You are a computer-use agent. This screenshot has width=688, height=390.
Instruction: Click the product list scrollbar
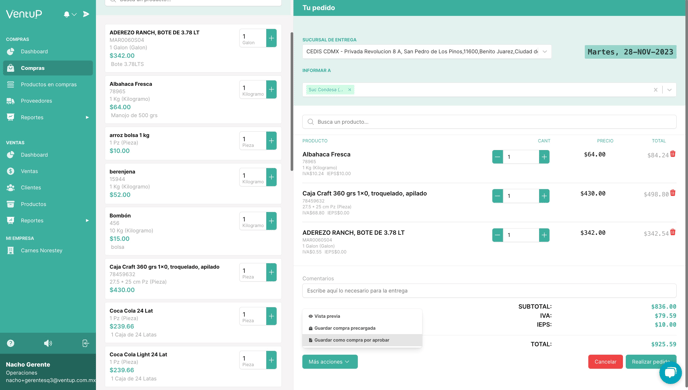tap(292, 101)
